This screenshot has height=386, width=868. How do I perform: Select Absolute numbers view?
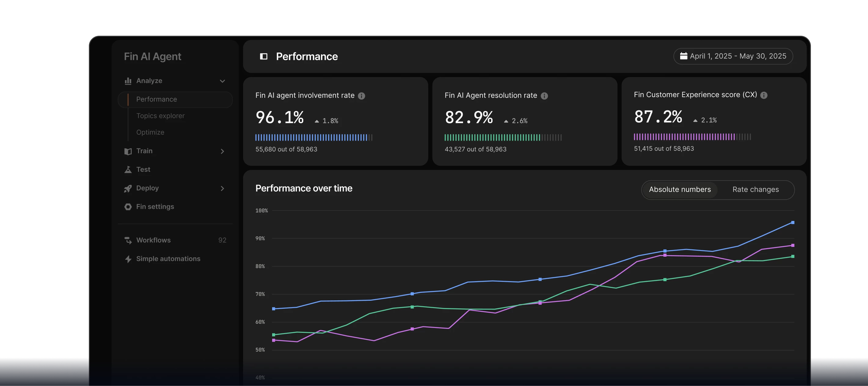click(x=680, y=189)
